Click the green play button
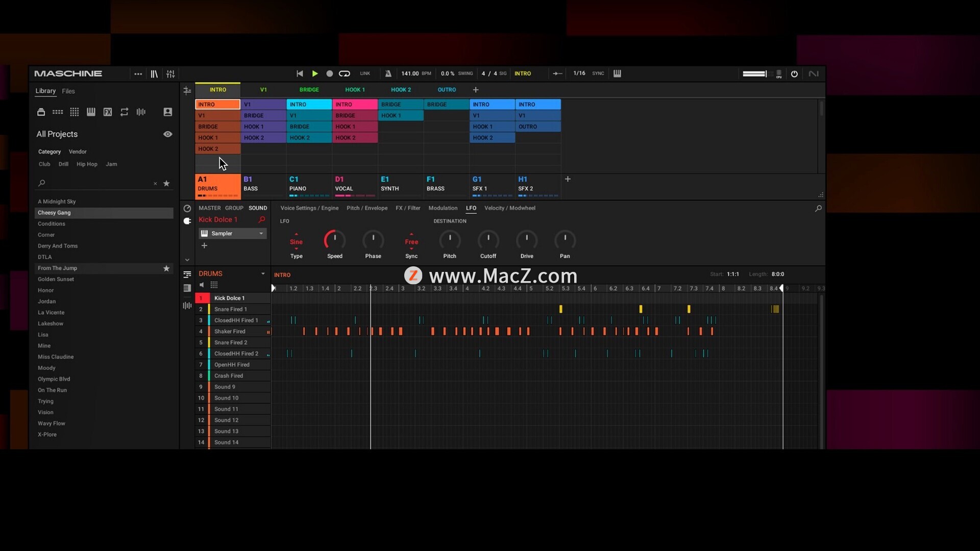 point(315,73)
